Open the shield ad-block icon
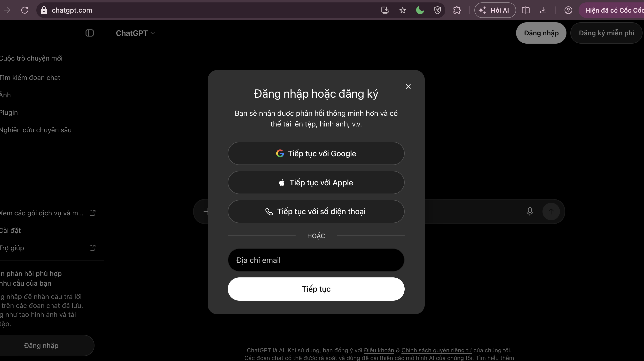The image size is (644, 361). point(438,10)
